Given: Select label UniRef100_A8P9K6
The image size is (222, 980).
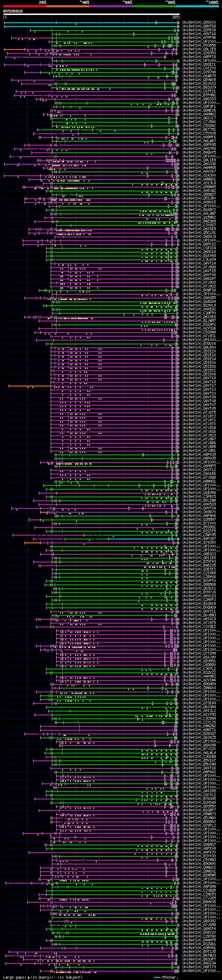Looking at the screenshot, I should click(199, 516).
